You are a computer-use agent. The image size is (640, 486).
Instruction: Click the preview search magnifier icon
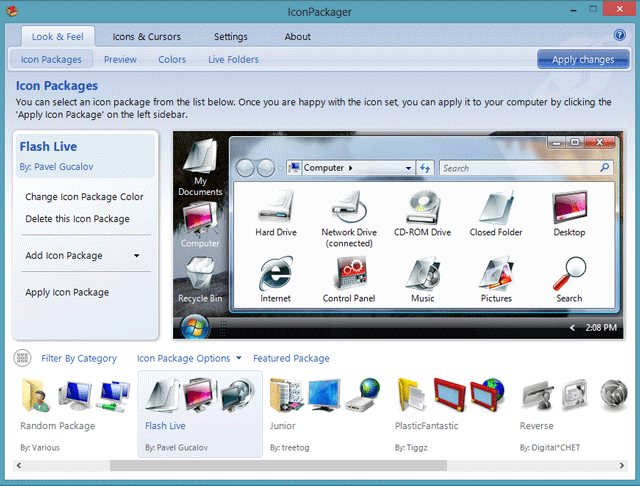(604, 167)
